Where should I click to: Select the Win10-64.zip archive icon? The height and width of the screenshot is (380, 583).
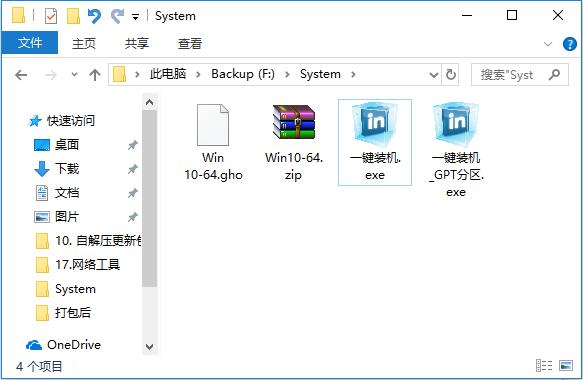(x=294, y=122)
